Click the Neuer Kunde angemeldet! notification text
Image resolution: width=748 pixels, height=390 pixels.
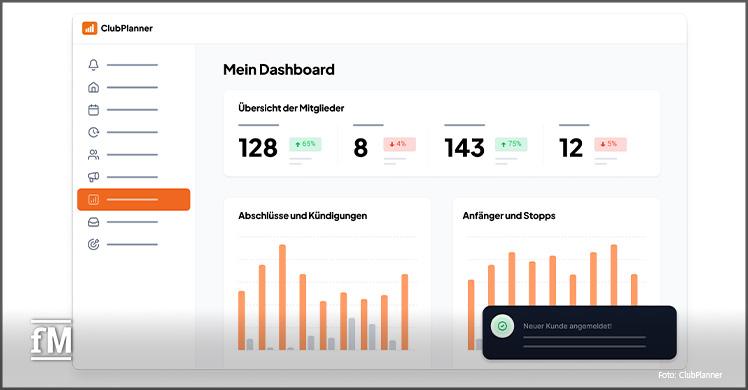(x=567, y=326)
